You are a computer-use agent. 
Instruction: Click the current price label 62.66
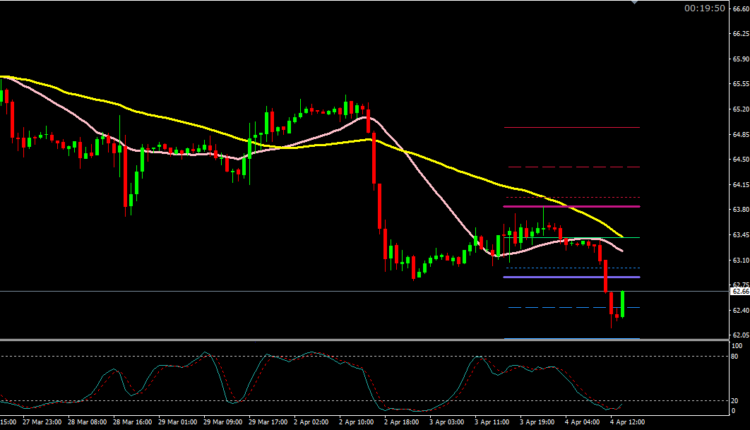pyautogui.click(x=737, y=291)
